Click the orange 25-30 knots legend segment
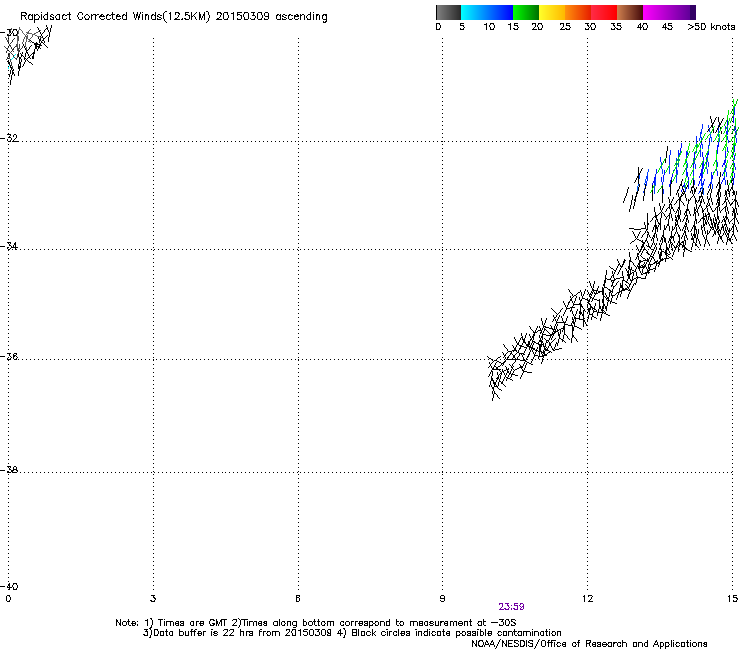Viewport: 740px width, 650px height. pyautogui.click(x=578, y=12)
